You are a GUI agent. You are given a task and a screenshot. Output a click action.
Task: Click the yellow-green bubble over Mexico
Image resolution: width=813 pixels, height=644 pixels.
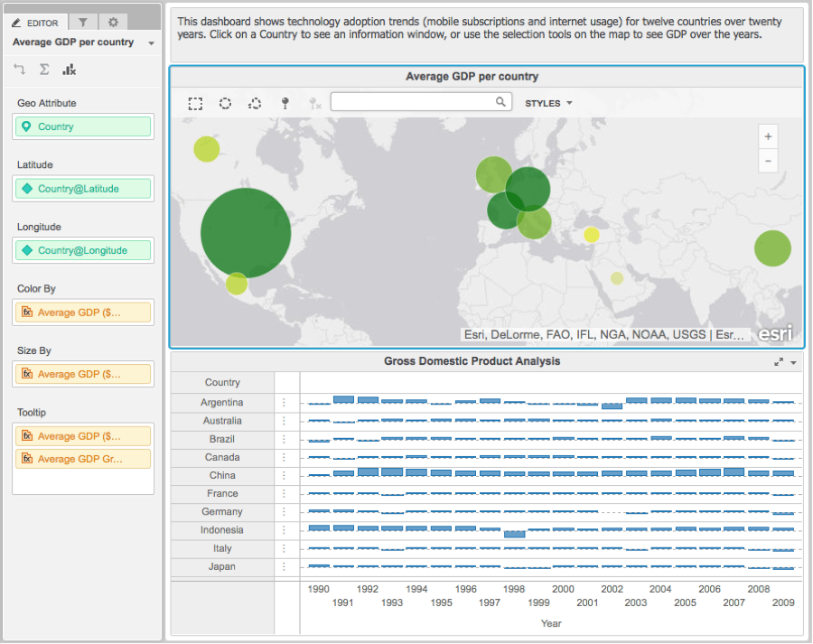coord(237,284)
